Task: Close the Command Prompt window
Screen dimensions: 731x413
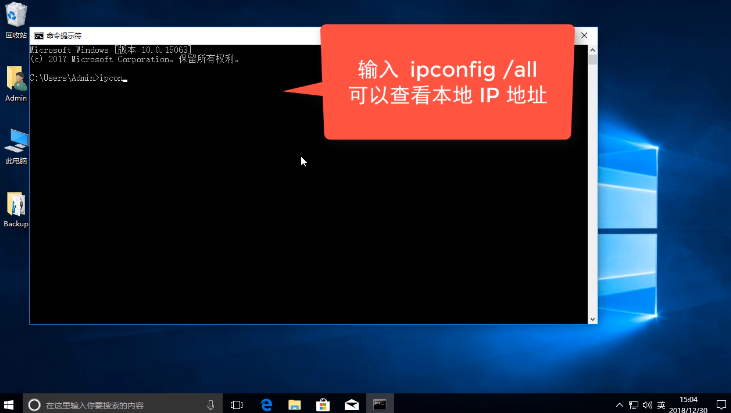Action: [584, 35]
